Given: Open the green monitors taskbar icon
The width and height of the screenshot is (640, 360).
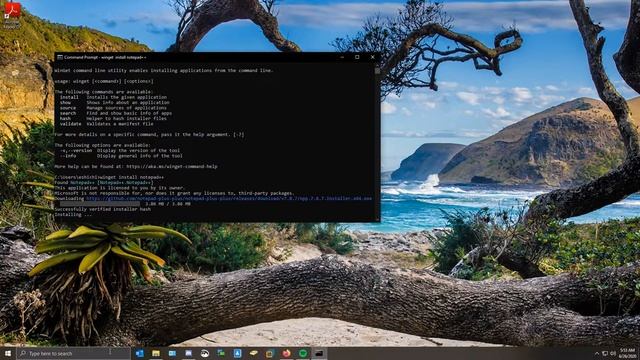Looking at the screenshot, I should click(221, 353).
